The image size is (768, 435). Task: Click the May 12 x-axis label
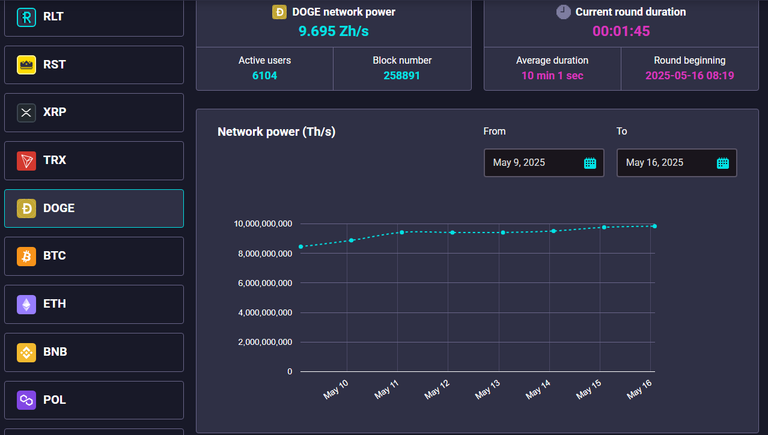[x=437, y=389]
